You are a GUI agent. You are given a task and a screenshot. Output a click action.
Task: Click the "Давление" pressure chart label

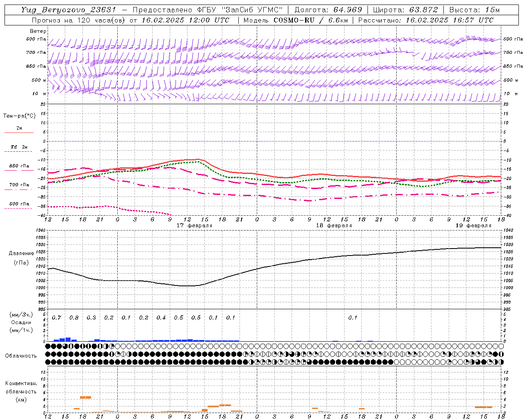click(x=21, y=253)
